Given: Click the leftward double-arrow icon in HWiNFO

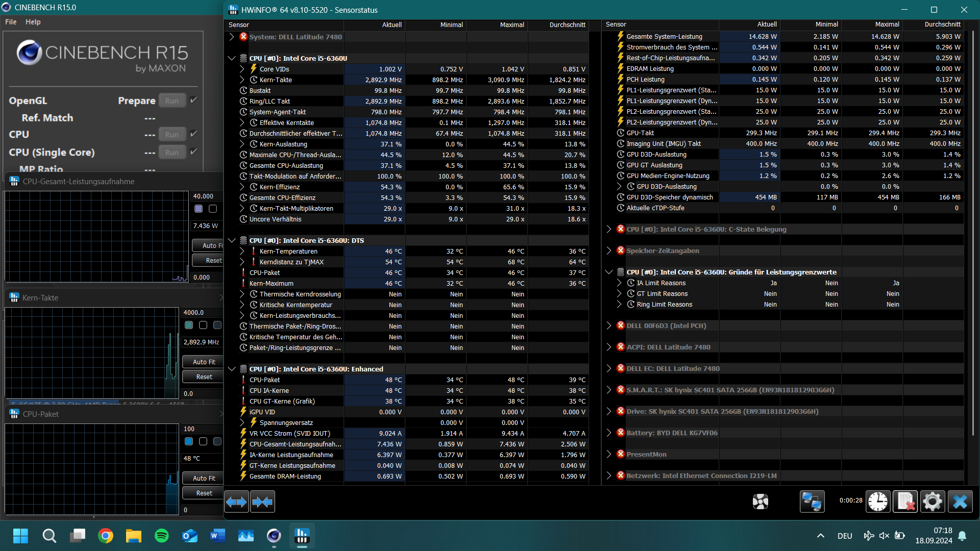Looking at the screenshot, I should pos(236,502).
